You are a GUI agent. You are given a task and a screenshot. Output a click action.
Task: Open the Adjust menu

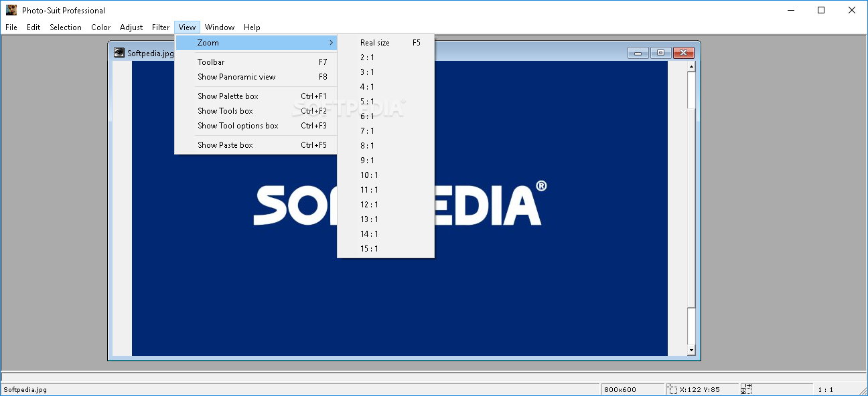(131, 27)
